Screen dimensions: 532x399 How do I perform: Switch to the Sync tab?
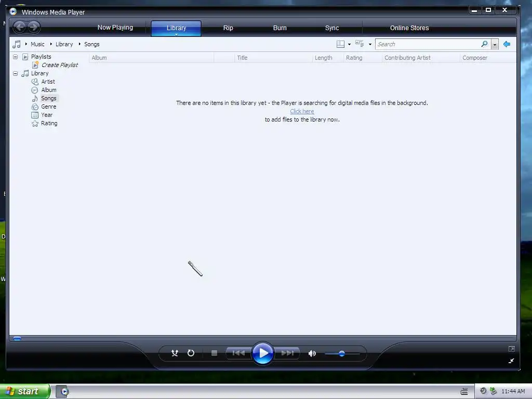pos(332,28)
